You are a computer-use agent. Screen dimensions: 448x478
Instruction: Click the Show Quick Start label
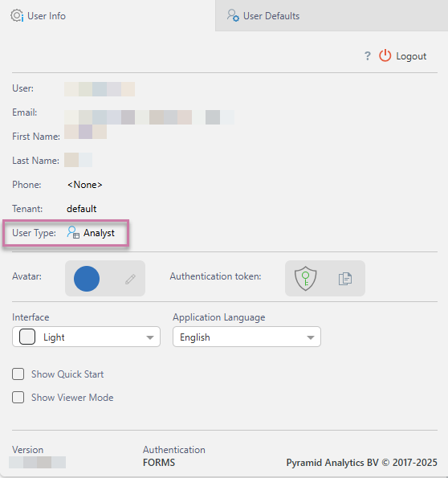click(x=67, y=374)
